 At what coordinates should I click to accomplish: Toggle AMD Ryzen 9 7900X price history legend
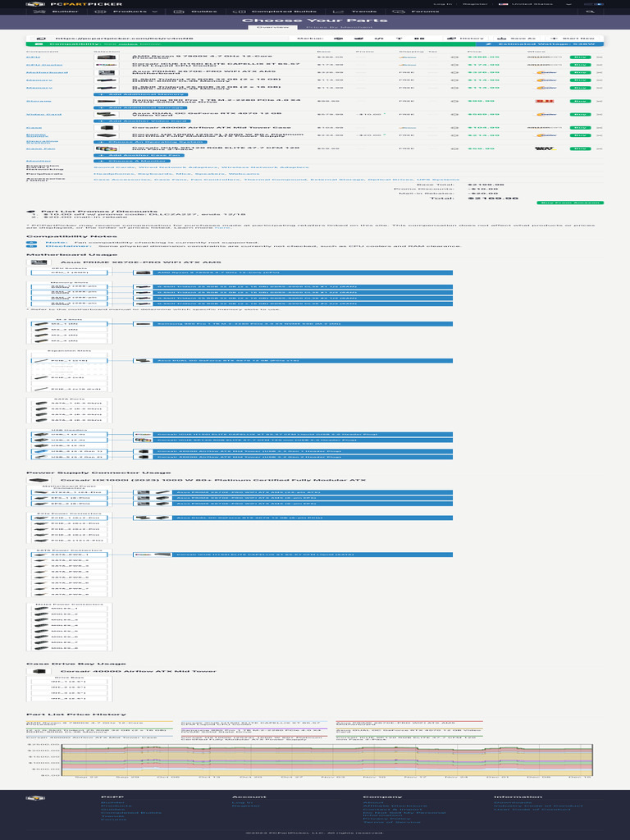98,724
